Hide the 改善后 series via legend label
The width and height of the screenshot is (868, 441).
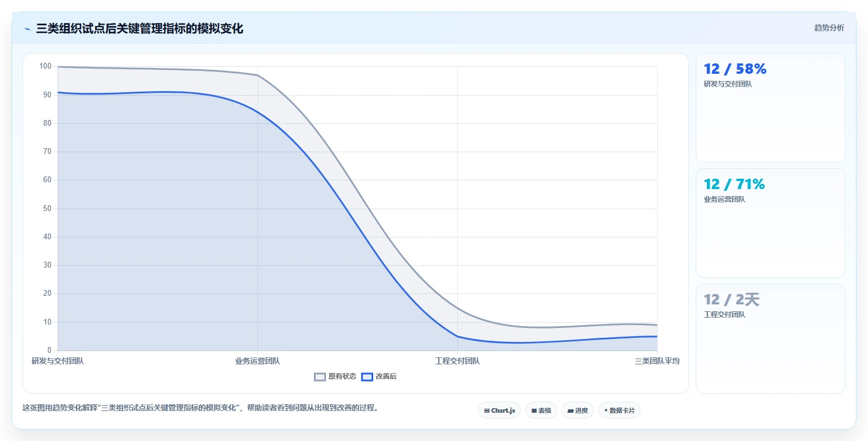point(386,376)
